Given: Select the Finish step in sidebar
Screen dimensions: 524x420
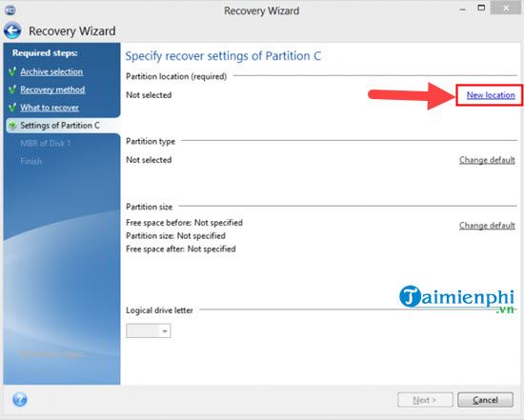Looking at the screenshot, I should coord(31,161).
